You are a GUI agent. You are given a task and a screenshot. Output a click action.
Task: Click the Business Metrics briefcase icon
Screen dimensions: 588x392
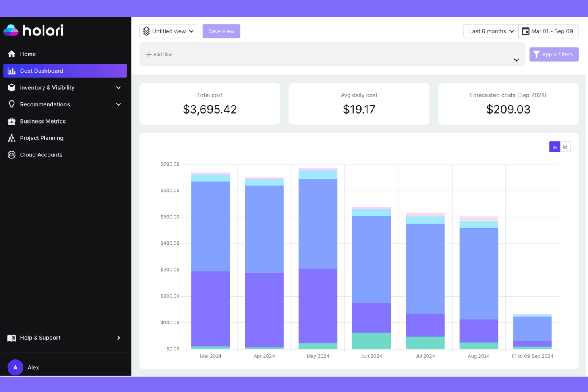12,121
